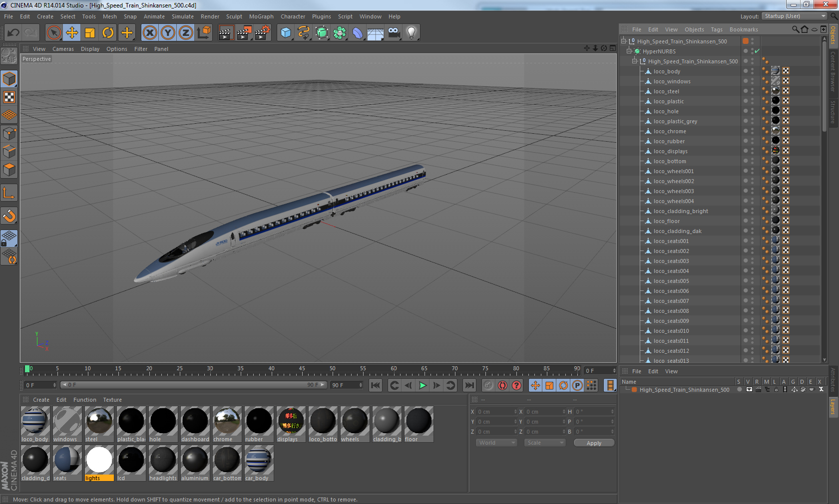Render to Picture Viewer
This screenshot has height=504, width=839.
pos(244,33)
